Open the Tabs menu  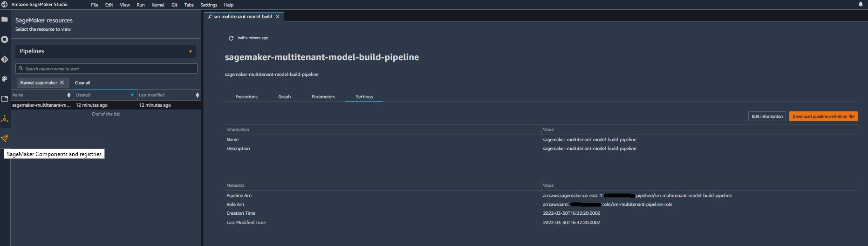189,5
